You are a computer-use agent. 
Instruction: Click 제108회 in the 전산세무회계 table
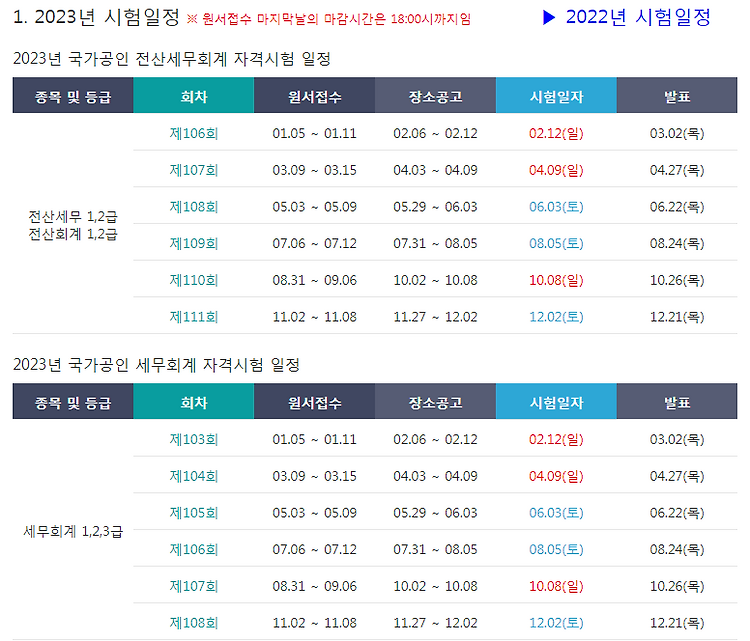pyautogui.click(x=194, y=207)
